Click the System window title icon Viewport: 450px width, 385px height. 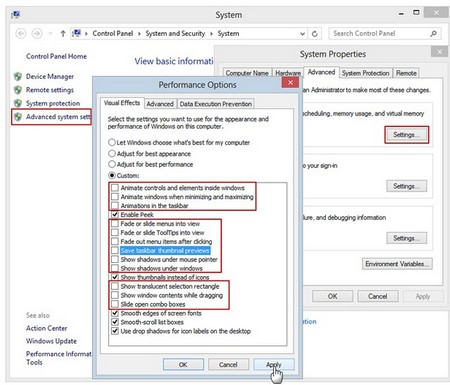16,15
